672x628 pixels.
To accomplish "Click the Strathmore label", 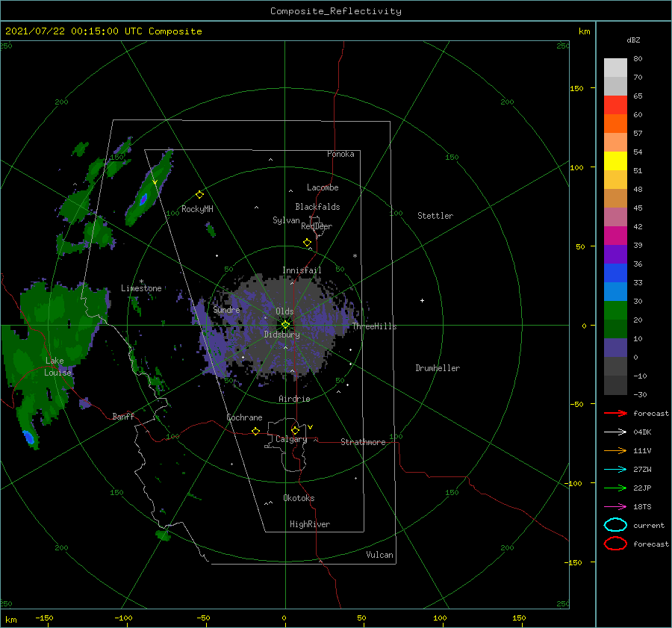I will click(x=364, y=442).
